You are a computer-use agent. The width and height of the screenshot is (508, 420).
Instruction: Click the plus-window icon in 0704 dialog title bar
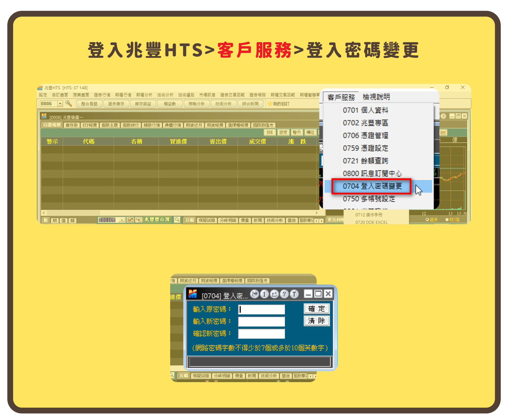point(274,294)
